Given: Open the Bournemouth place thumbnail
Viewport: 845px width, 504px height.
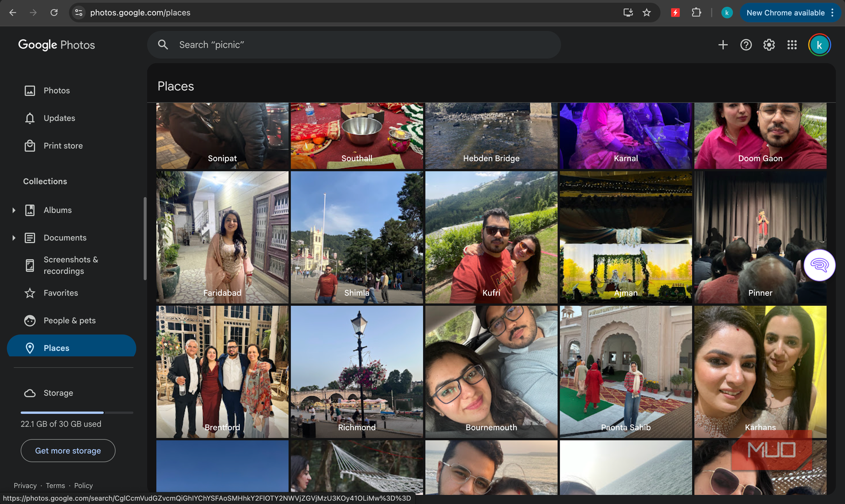Looking at the screenshot, I should (491, 372).
